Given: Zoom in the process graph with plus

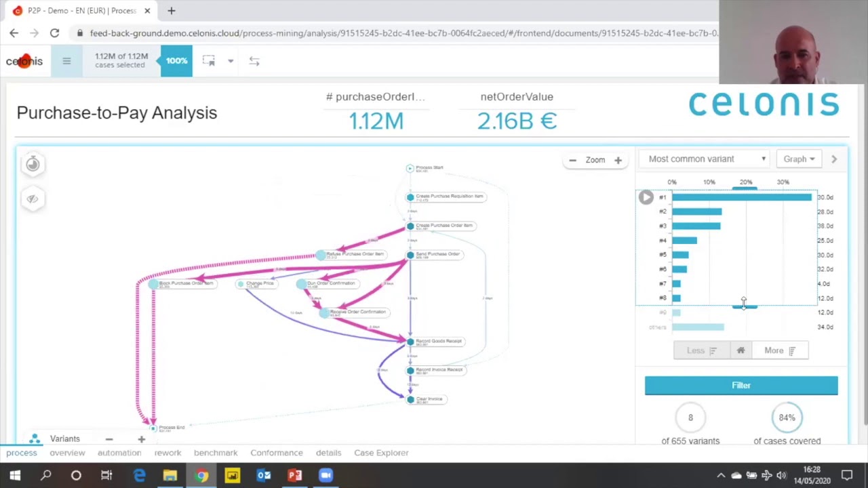Looking at the screenshot, I should coord(618,160).
